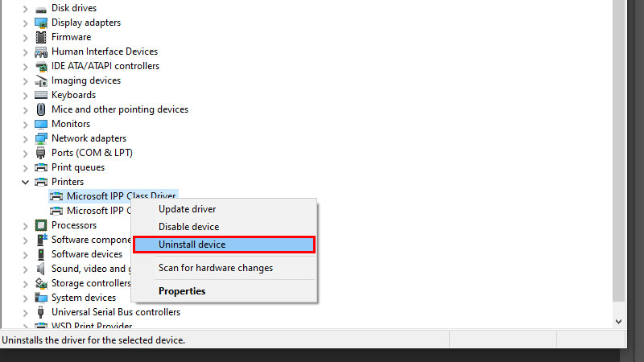Screen dimensions: 644x362
Task: Expand the Firmware node
Action: click(26, 37)
